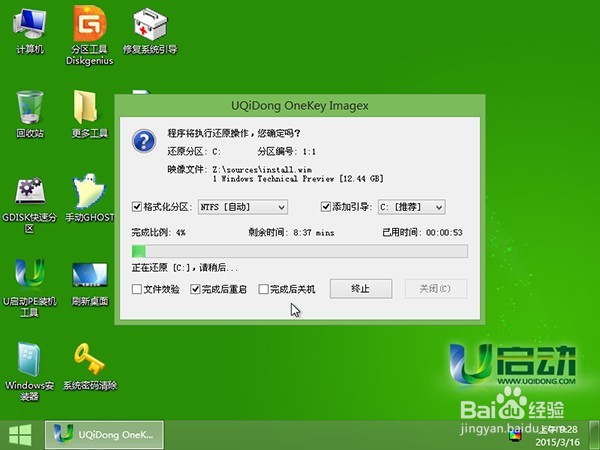The width and height of the screenshot is (600, 450).
Task: Enable 文件效验 checkbox
Action: point(137,289)
